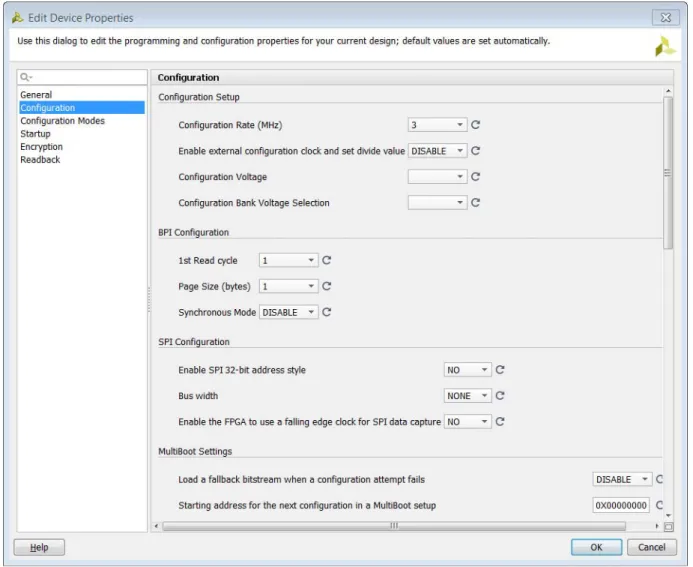693x567 pixels.
Task: Click the search magnifier icon
Action: [x=26, y=77]
